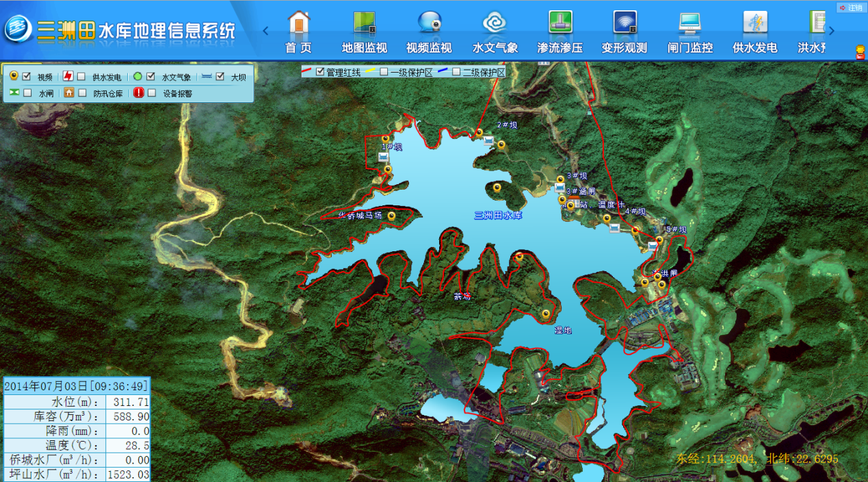Enable the 设备报警 layer checkbox
Viewport: 868px width, 482px height.
tap(152, 93)
